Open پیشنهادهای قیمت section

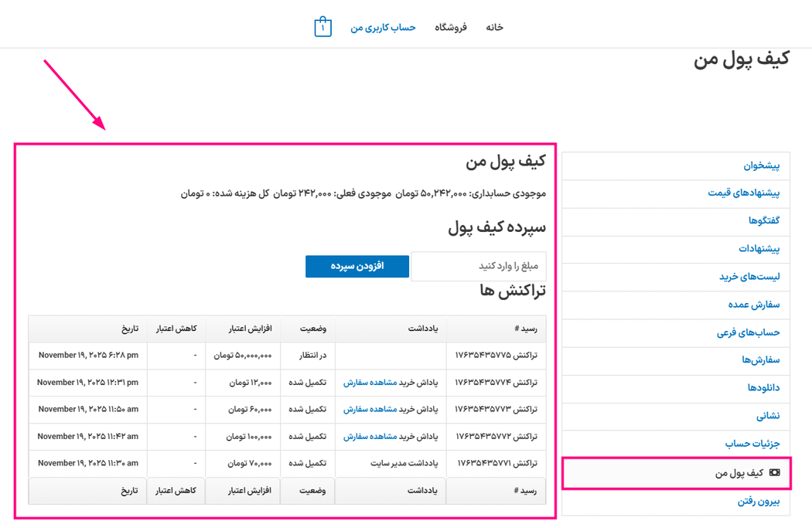click(746, 194)
